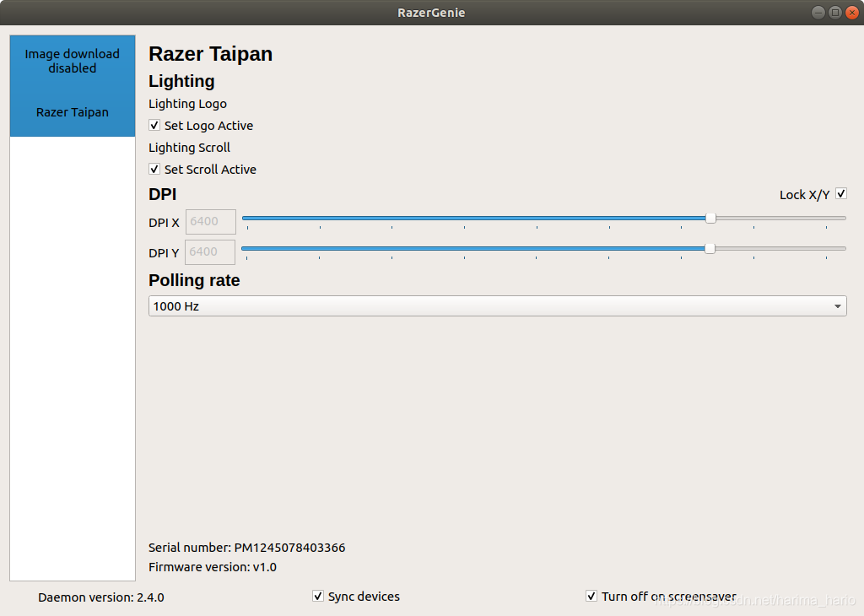Select Razer Taipan in device list
Viewport: 864px width, 616px height.
(x=73, y=112)
